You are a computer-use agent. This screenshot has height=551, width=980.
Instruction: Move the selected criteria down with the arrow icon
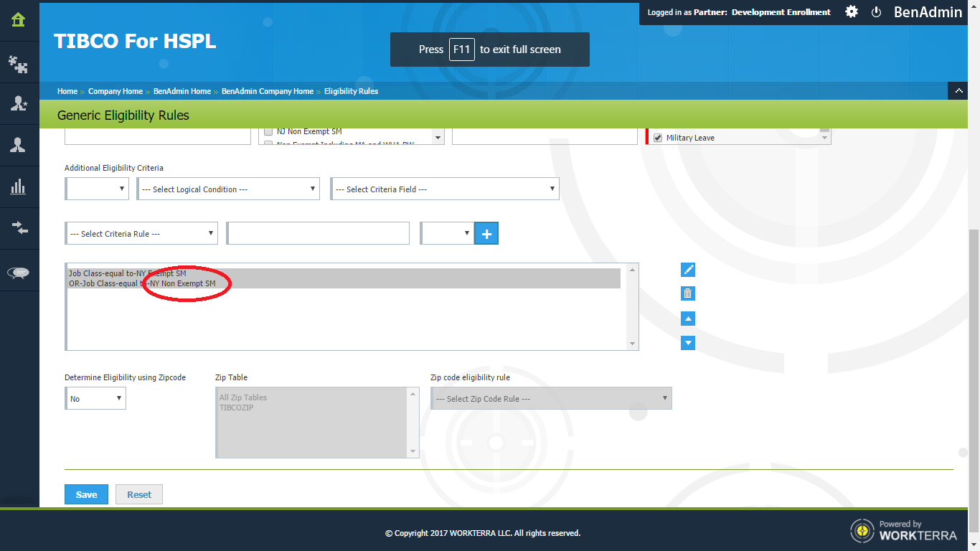pos(688,343)
